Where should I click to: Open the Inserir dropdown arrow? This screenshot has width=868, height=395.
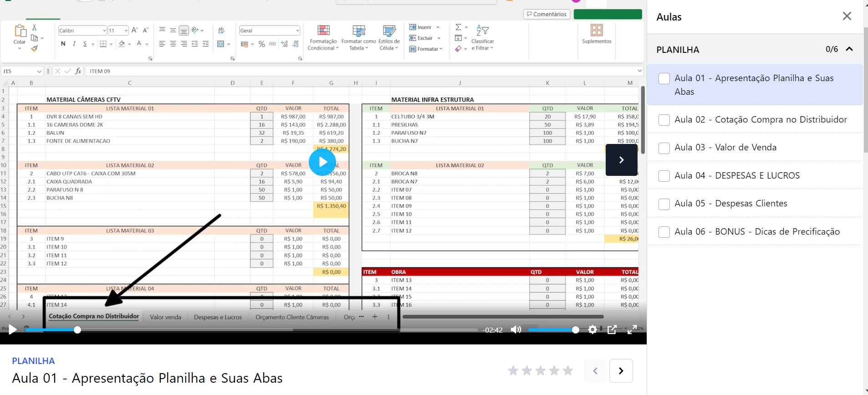[438, 27]
